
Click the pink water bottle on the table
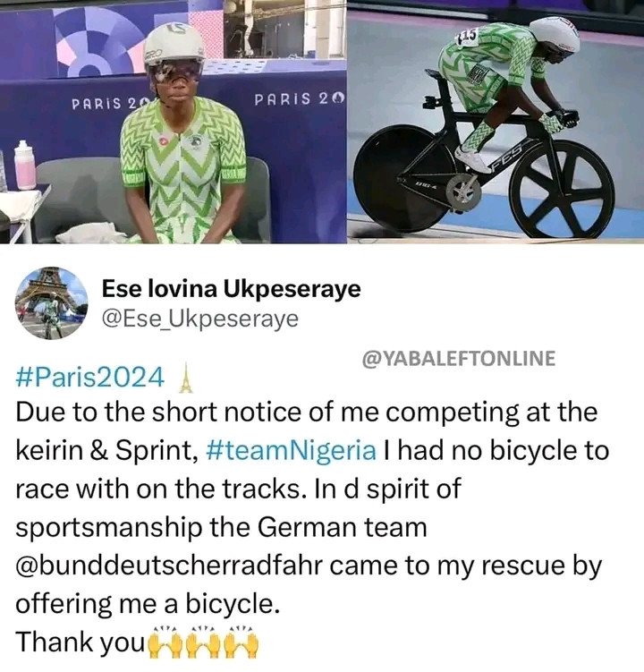click(24, 166)
